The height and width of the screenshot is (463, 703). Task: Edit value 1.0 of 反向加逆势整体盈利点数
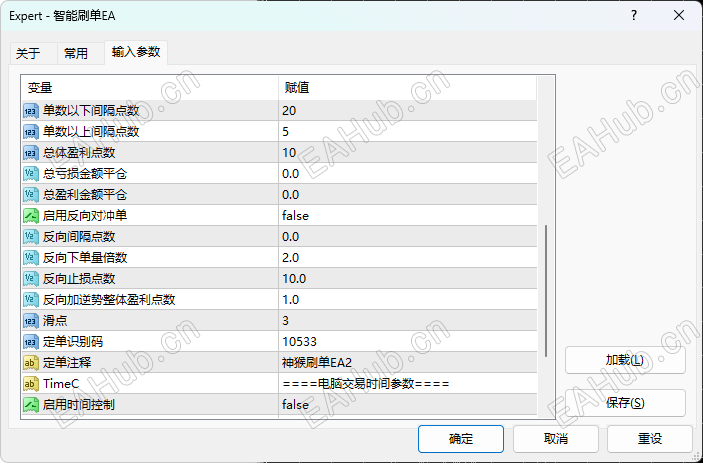(408, 300)
